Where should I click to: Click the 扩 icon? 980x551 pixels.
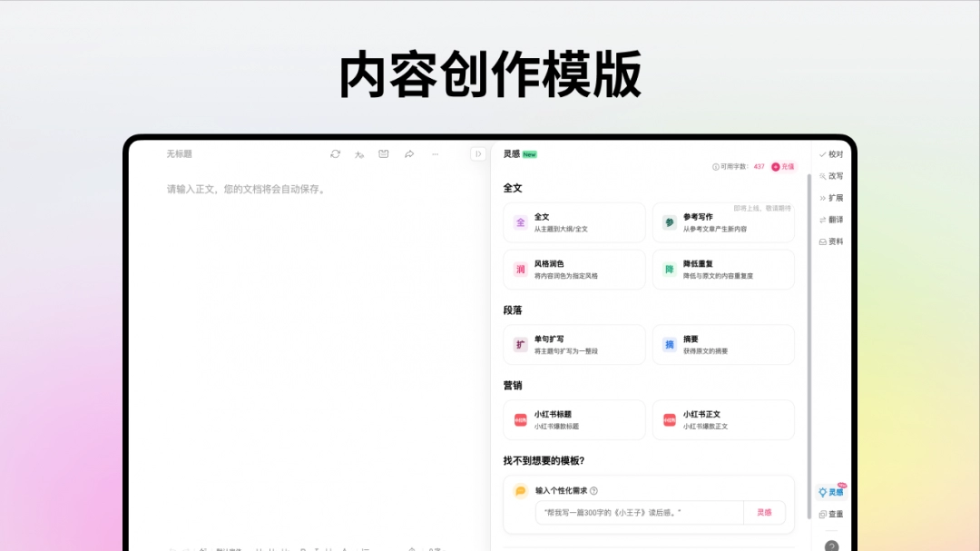click(520, 345)
